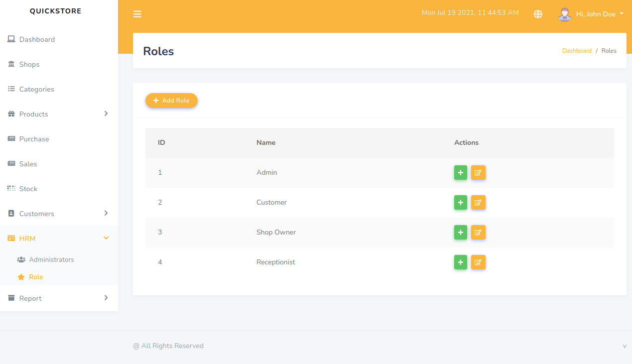
Task: Click the Stock grid icon
Action: coord(11,189)
